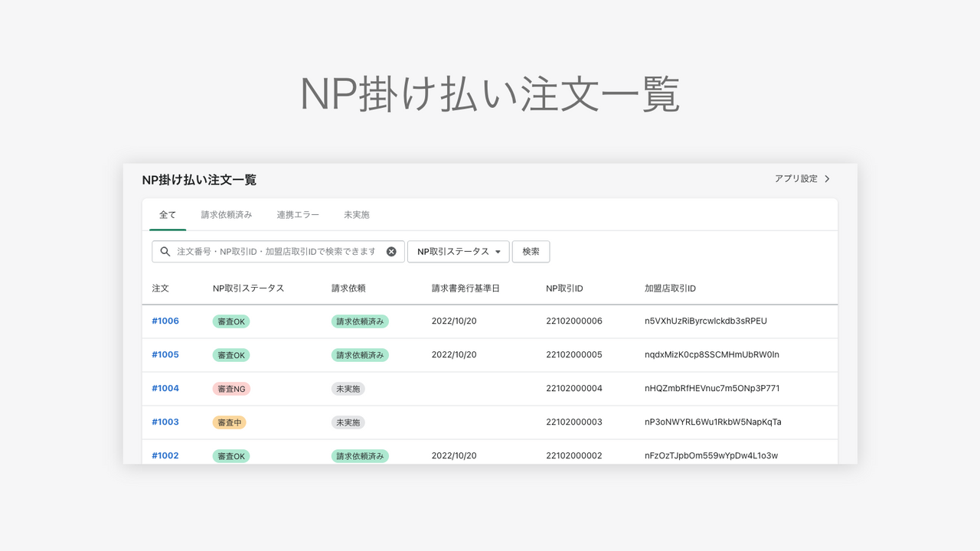
Task: Click the 検索 button
Action: tap(531, 252)
